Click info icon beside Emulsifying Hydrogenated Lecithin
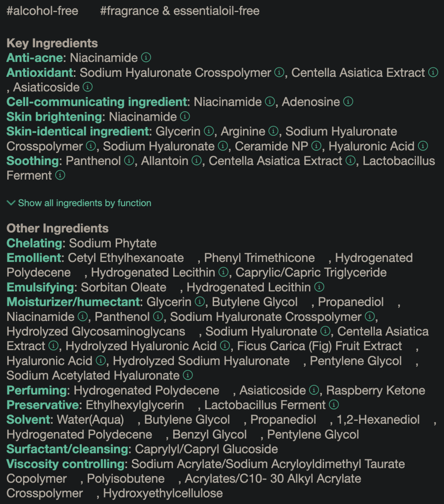This screenshot has height=504, width=444. pos(319,287)
